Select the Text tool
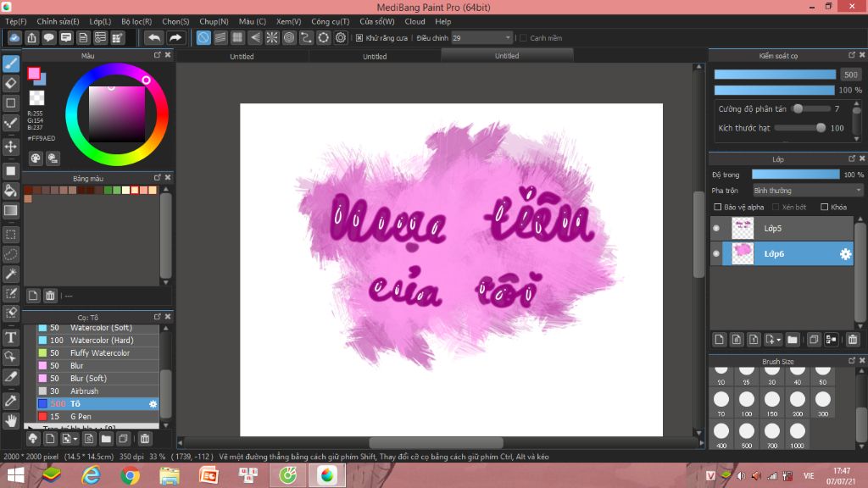Image resolution: width=868 pixels, height=488 pixels. 10,337
